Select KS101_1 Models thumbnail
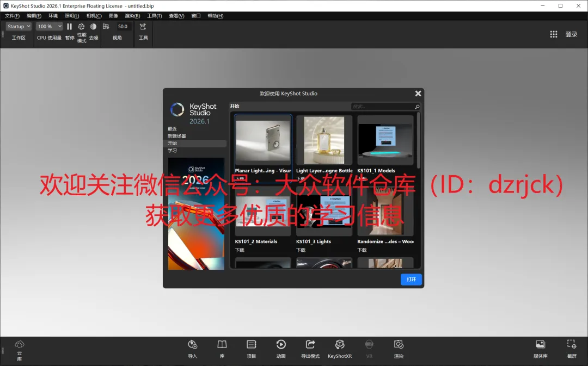The height and width of the screenshot is (366, 588). (385, 140)
